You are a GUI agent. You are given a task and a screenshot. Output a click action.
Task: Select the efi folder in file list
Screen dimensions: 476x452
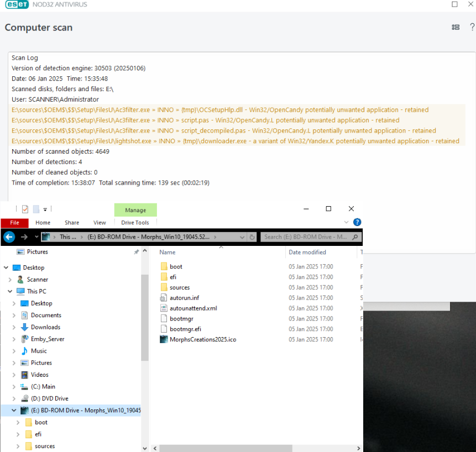pyautogui.click(x=173, y=277)
